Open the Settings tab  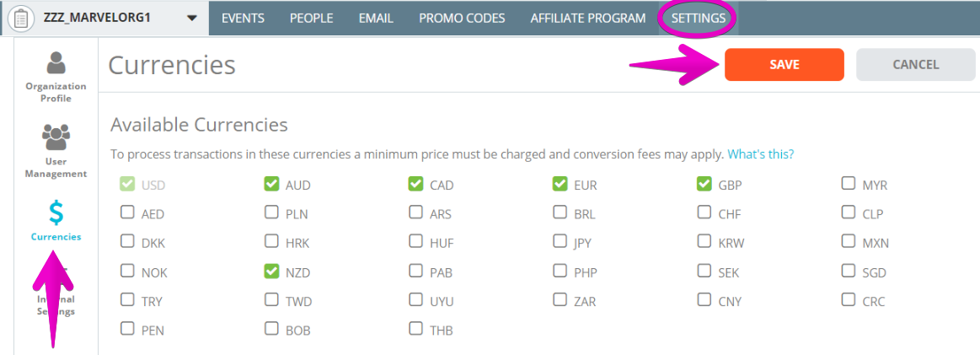(x=698, y=18)
